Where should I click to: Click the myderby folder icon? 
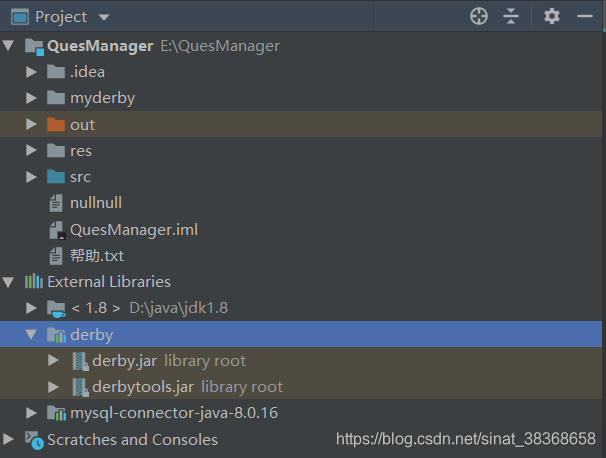click(56, 98)
